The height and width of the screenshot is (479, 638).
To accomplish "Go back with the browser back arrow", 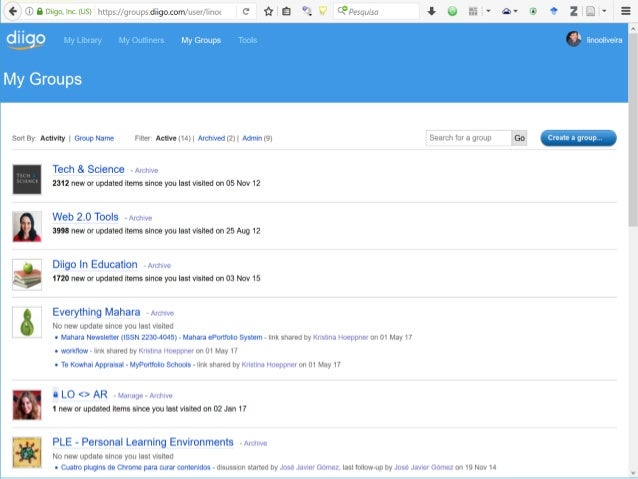I will coord(13,11).
